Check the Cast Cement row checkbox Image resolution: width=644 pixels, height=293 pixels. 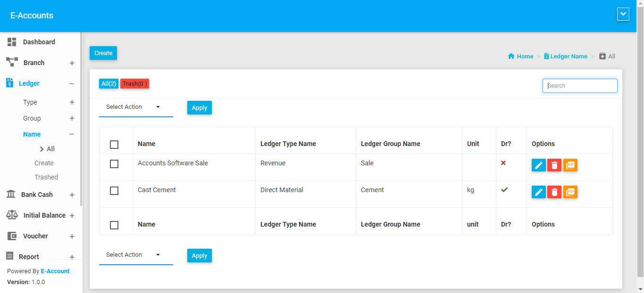(x=114, y=191)
